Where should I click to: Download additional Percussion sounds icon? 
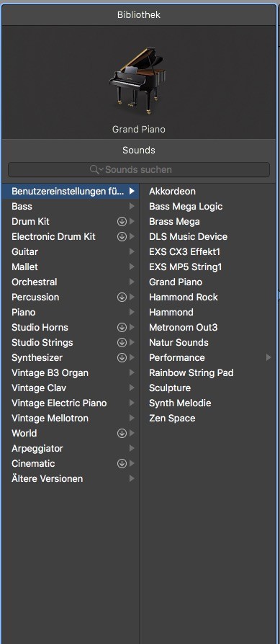[x=122, y=297]
